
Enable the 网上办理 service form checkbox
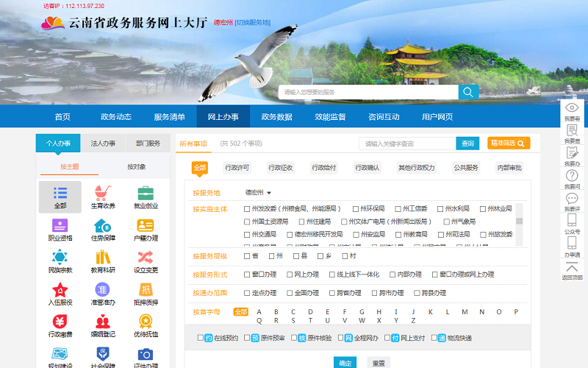pos(289,275)
